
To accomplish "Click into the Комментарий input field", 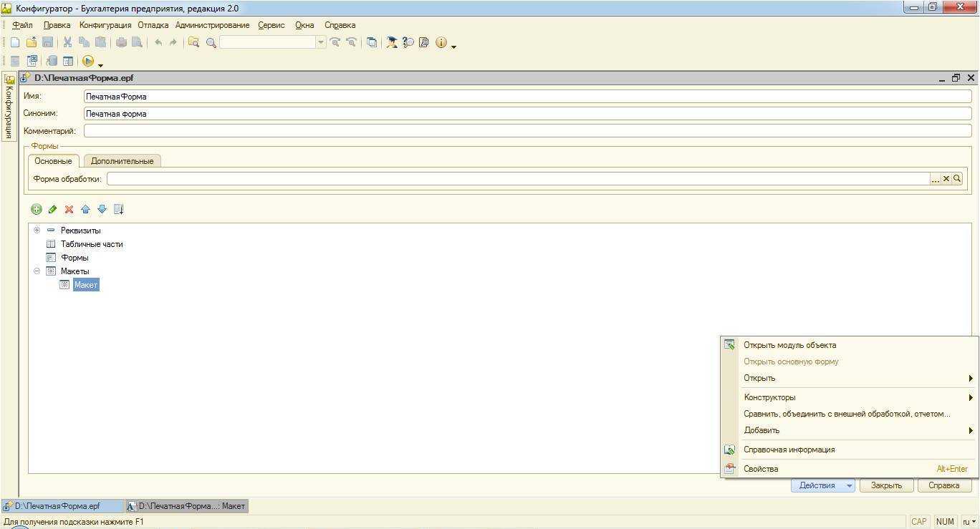I will click(x=527, y=131).
